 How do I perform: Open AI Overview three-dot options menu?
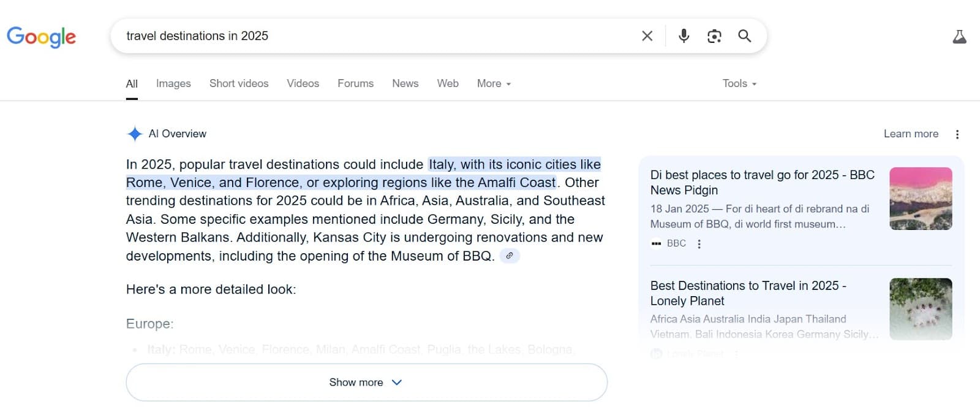(x=957, y=134)
